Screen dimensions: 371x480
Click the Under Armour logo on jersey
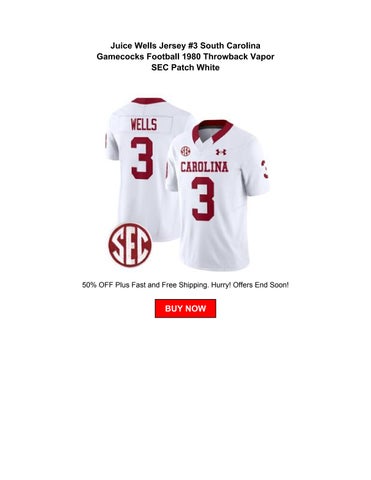[x=221, y=152]
